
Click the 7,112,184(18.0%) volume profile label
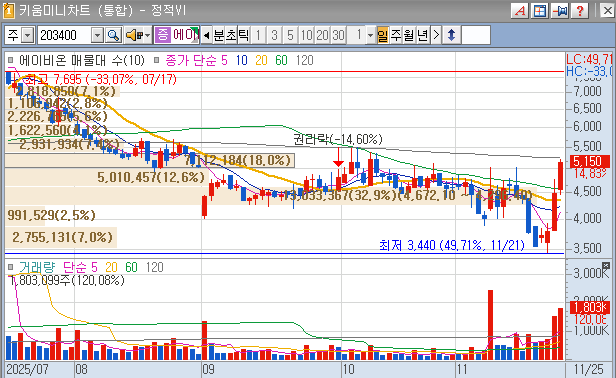[238, 160]
